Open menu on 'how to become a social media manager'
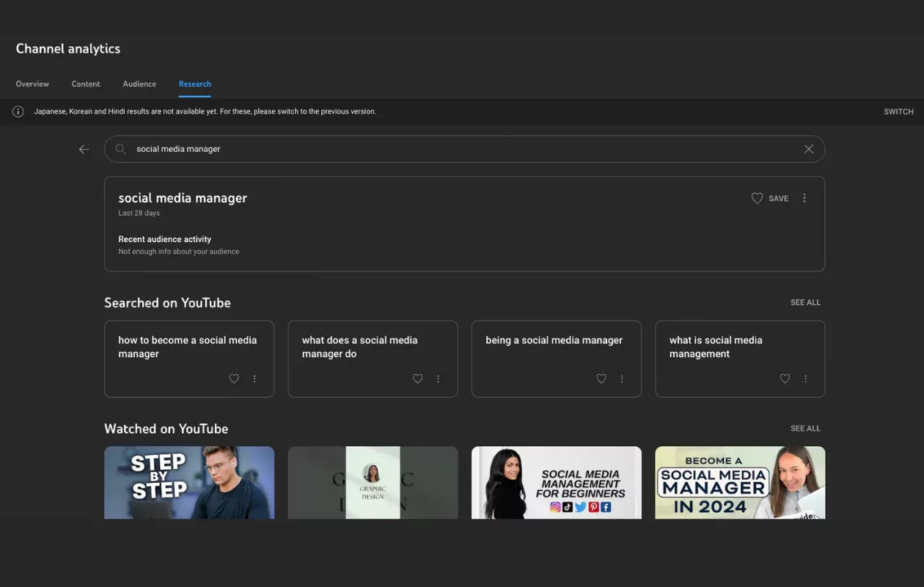This screenshot has height=587, width=924. (x=254, y=379)
